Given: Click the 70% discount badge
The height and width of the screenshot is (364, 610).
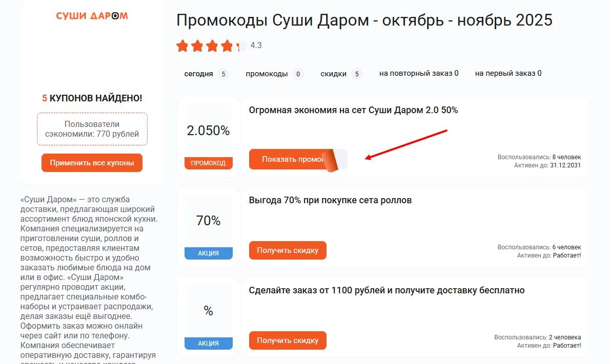Looking at the screenshot, I should 208,221.
